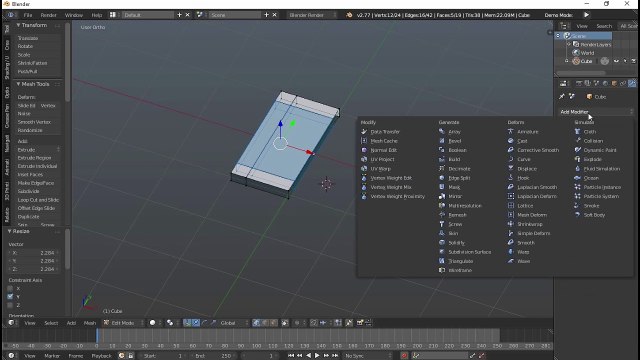
Task: Open the Playback menu in timeline
Action: click(101, 356)
